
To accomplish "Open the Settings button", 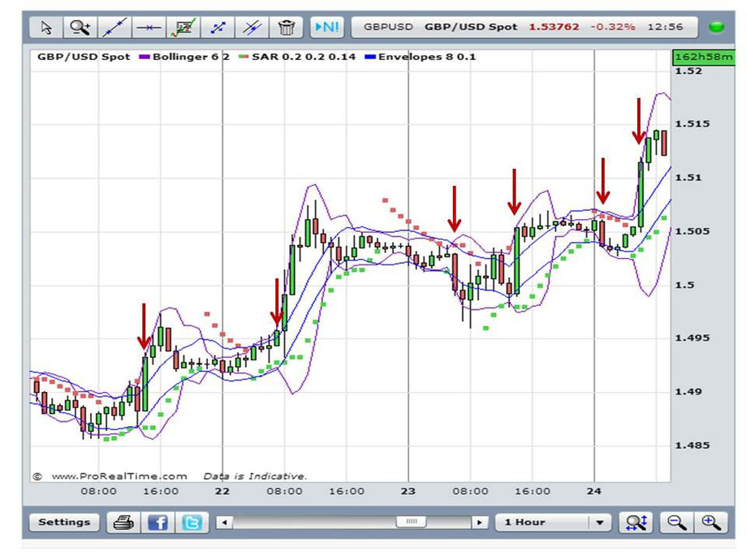I will 64,522.
